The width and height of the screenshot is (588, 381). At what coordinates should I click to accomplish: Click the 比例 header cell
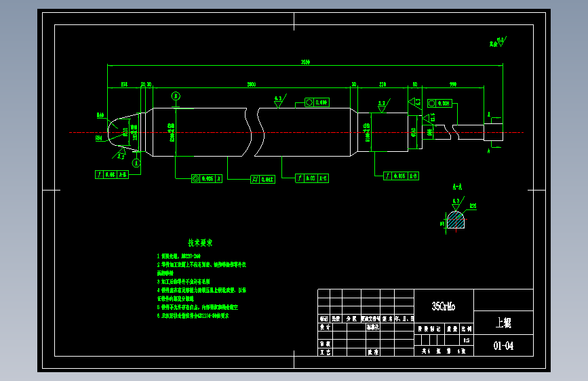pos(467,329)
